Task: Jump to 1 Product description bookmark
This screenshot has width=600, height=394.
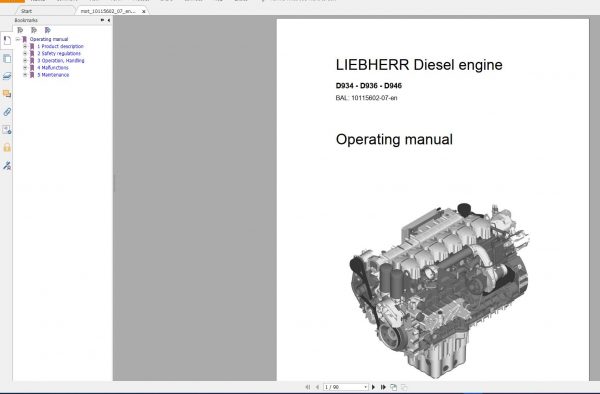Action: [x=60, y=46]
